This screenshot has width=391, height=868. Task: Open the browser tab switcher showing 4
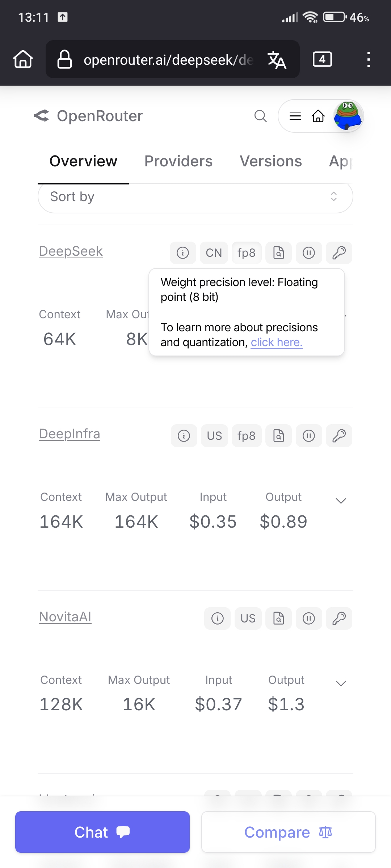coord(322,59)
